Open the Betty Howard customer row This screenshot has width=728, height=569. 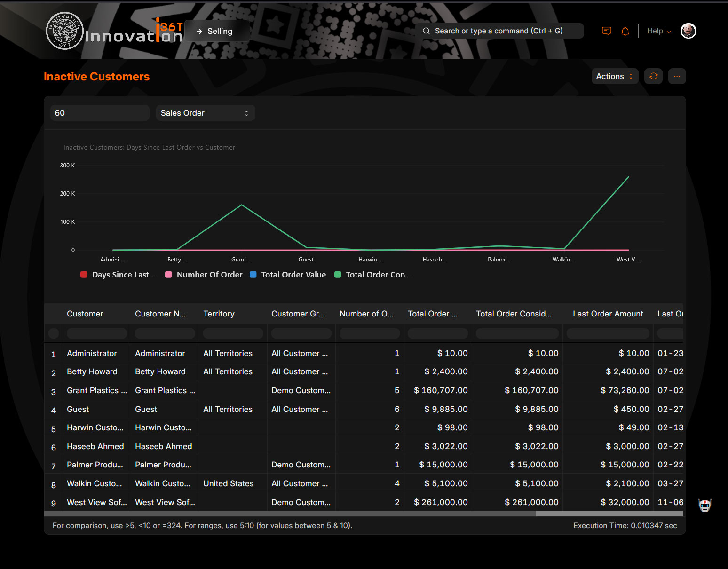(x=92, y=371)
